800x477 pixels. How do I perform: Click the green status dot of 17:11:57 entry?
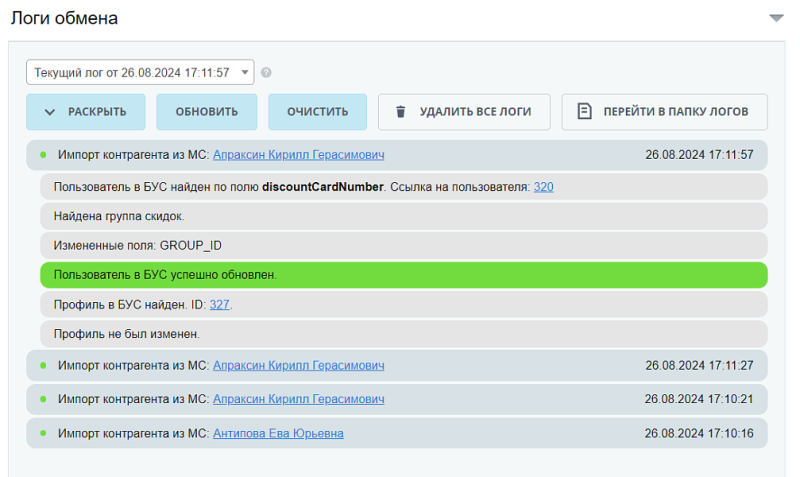(43, 155)
